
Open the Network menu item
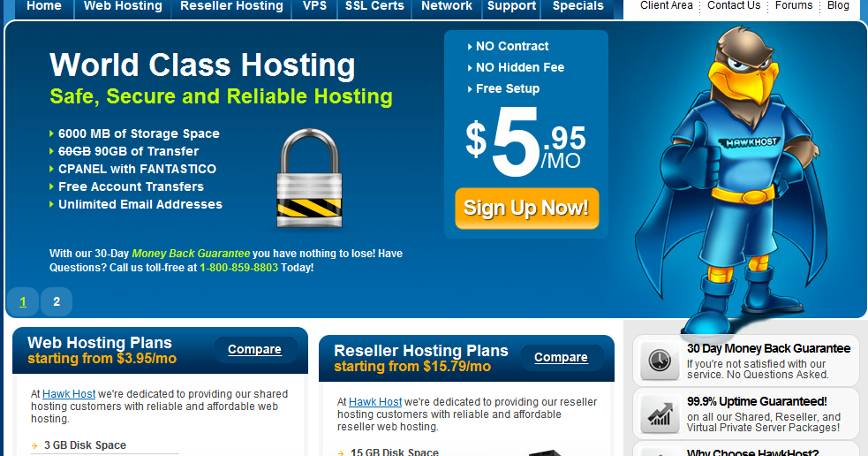[447, 6]
